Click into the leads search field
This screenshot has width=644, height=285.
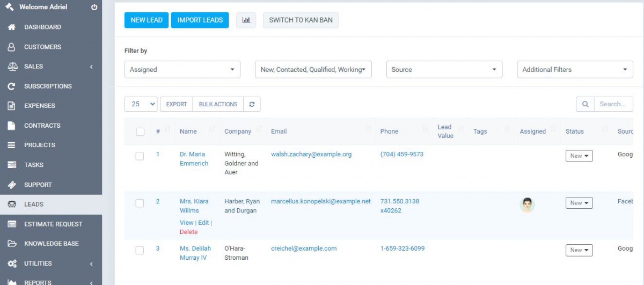click(613, 104)
